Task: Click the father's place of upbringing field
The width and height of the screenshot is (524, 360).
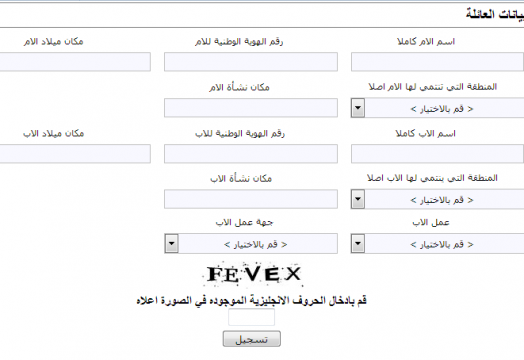Action: pos(251,199)
